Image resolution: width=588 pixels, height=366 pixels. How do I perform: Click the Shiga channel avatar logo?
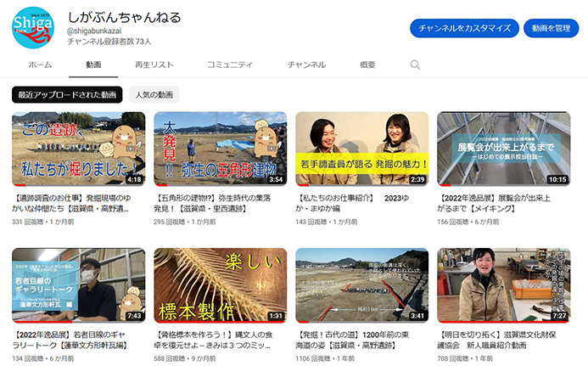[34, 28]
